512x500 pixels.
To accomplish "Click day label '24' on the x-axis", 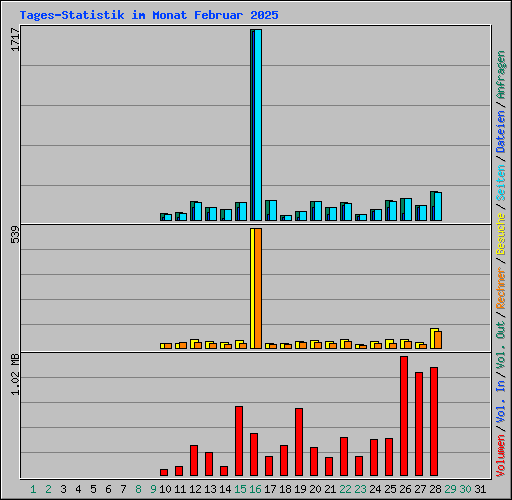I will [x=375, y=489].
